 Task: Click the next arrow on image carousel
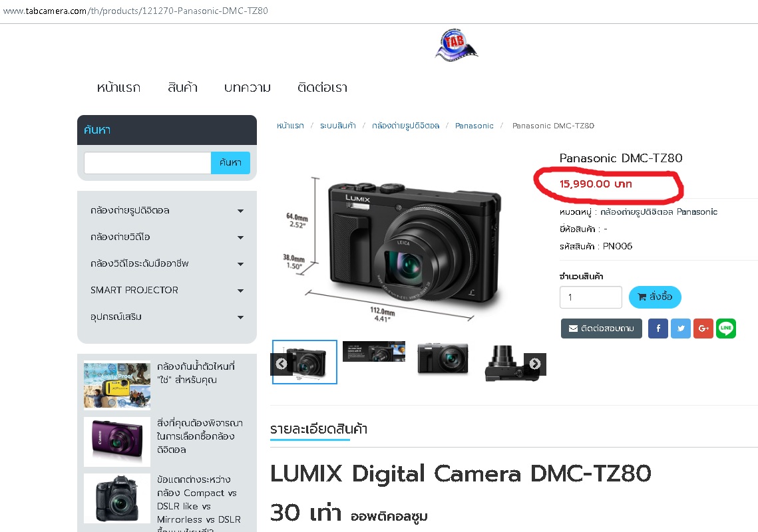tap(535, 364)
